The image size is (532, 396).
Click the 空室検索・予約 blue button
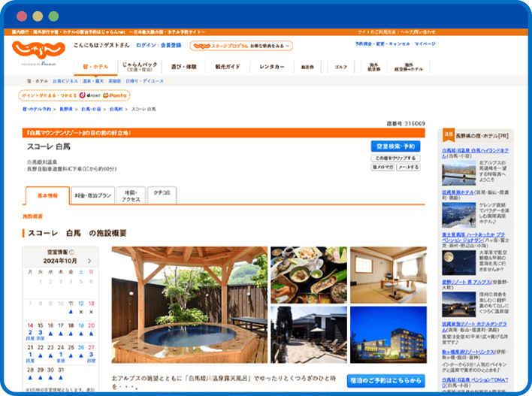(395, 147)
